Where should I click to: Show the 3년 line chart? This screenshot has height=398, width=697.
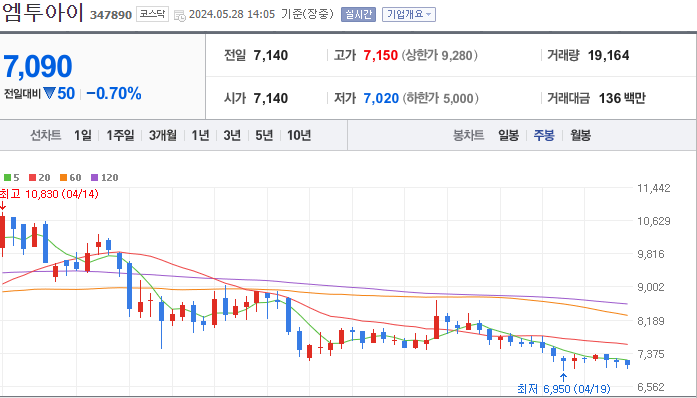click(x=232, y=135)
